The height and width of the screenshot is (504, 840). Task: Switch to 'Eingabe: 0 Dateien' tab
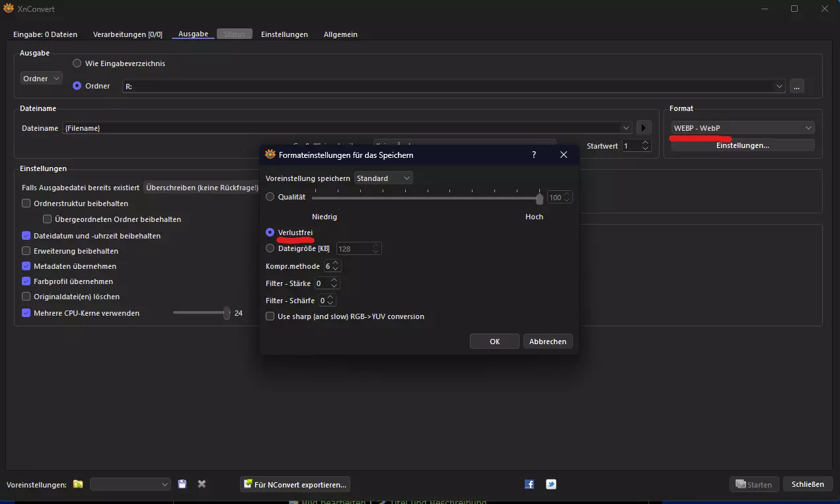[45, 34]
